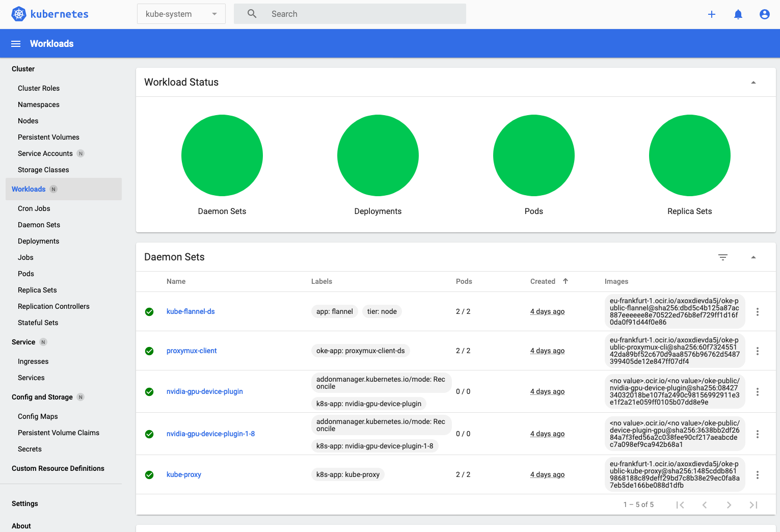Open the proxymux-client daemon set link
780x532 pixels.
tap(192, 351)
